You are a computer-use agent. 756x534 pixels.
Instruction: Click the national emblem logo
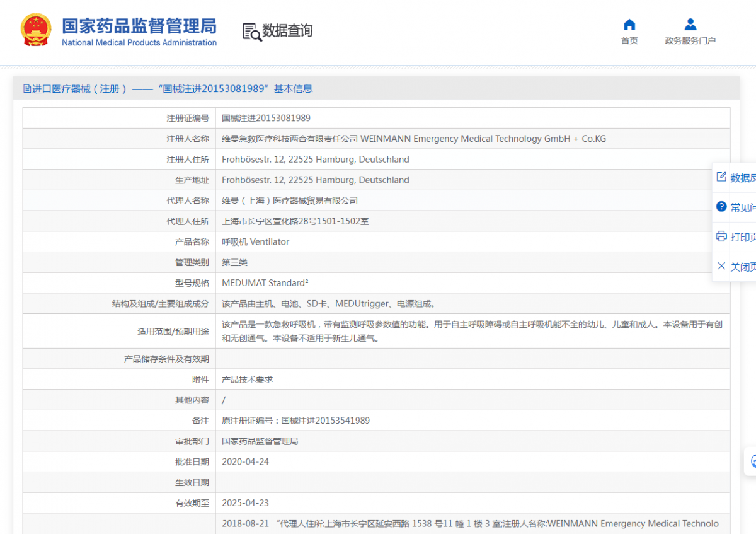pyautogui.click(x=36, y=30)
